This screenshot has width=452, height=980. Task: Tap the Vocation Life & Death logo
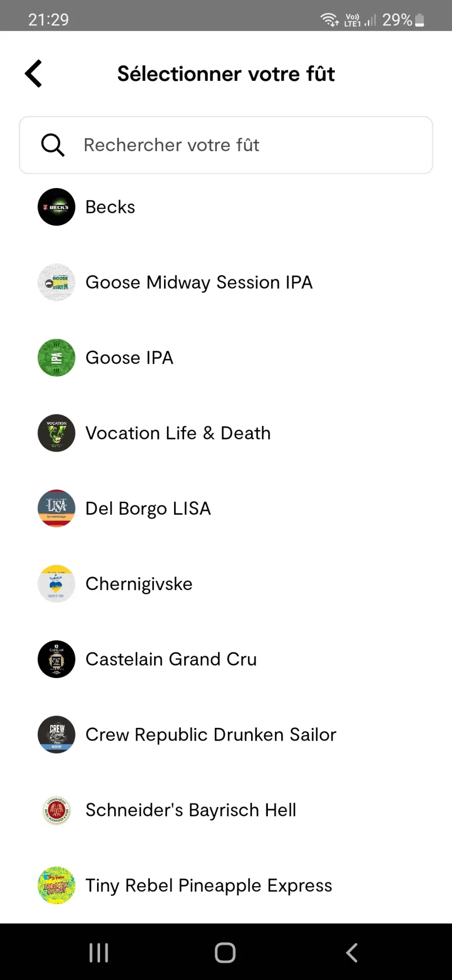(56, 433)
